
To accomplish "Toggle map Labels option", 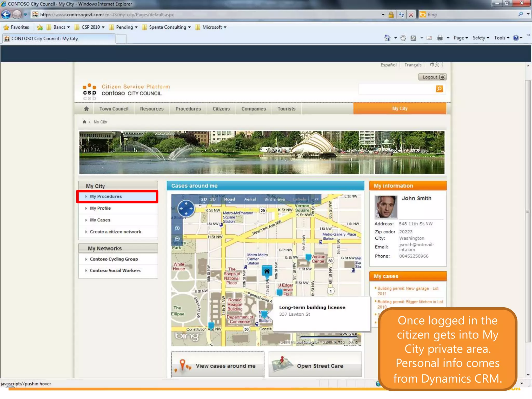I will (x=299, y=199).
